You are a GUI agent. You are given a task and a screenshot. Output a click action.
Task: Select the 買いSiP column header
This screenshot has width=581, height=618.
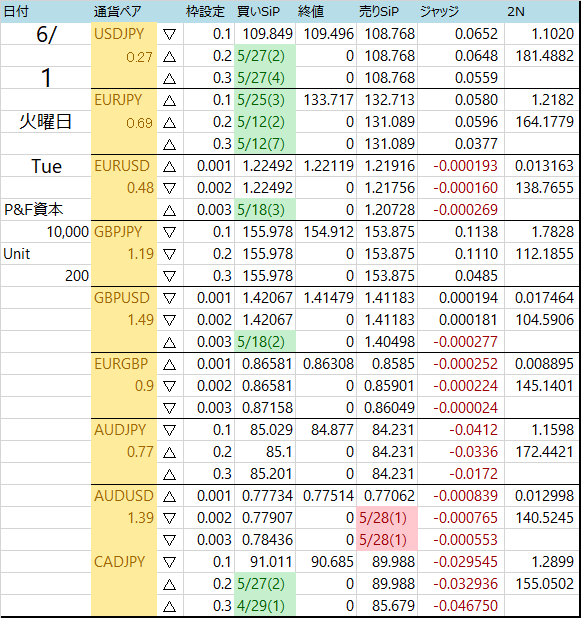265,11
